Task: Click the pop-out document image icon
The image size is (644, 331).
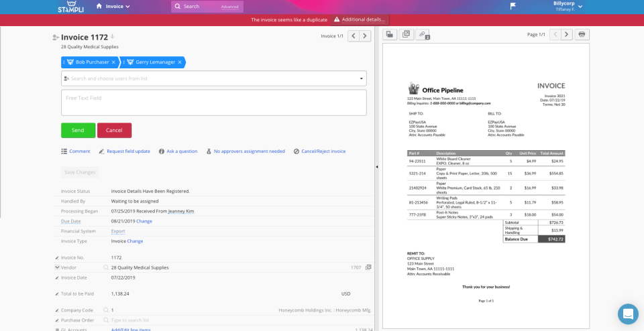Action: click(407, 34)
